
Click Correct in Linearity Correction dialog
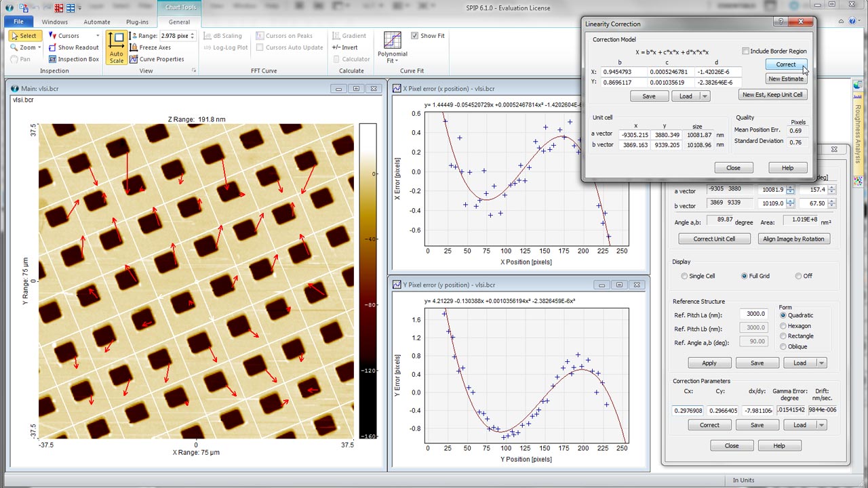(x=786, y=64)
